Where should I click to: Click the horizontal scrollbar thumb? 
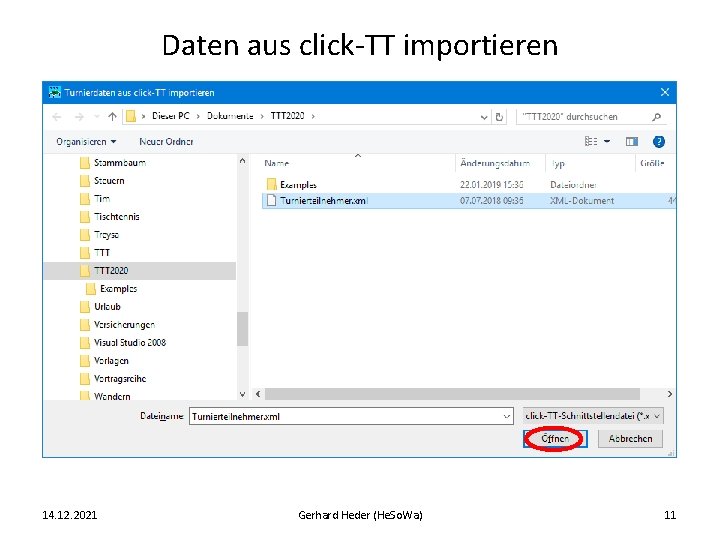click(452, 394)
